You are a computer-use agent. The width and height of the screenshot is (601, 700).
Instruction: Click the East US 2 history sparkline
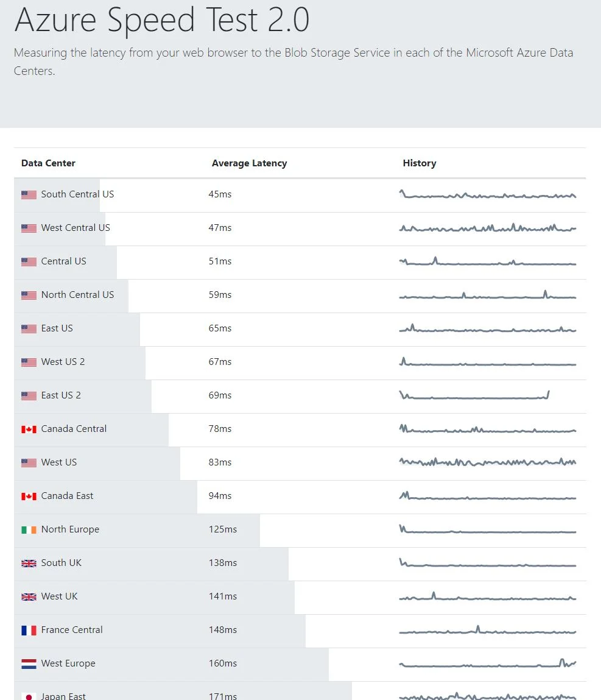click(474, 395)
